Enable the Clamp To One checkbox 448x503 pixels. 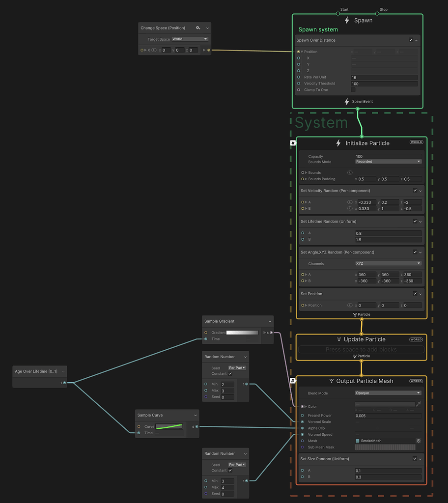(x=353, y=90)
